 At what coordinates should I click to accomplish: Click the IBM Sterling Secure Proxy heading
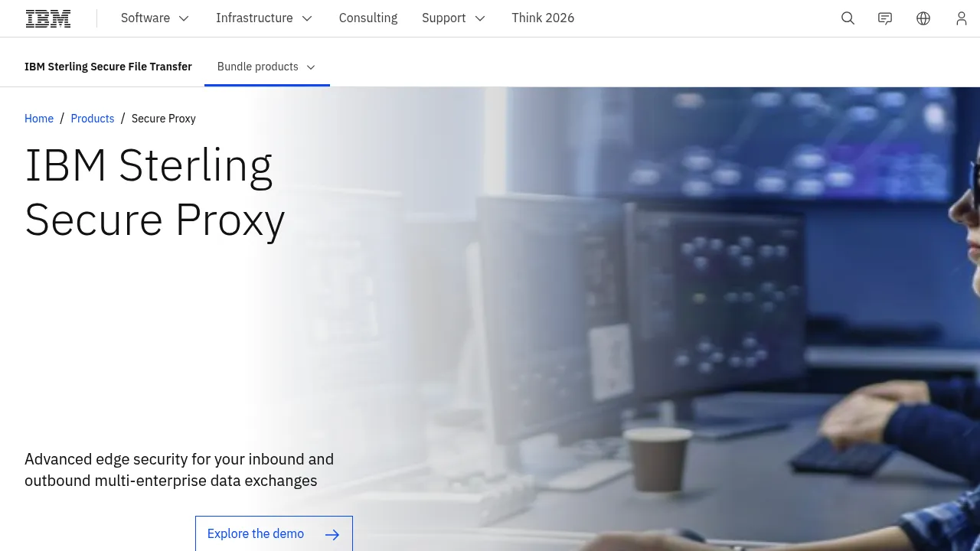(x=155, y=192)
